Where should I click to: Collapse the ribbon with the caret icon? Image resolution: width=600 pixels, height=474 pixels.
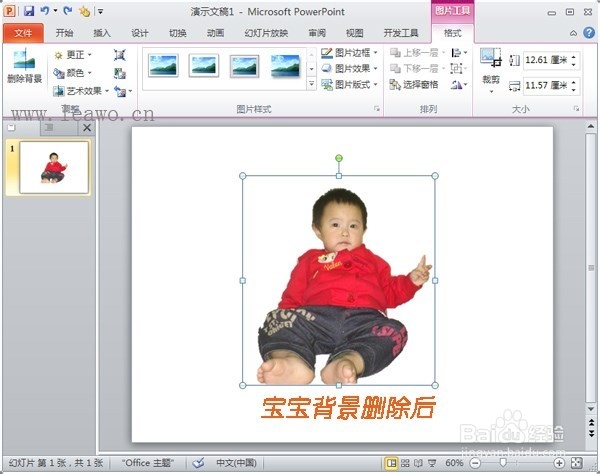click(573, 33)
